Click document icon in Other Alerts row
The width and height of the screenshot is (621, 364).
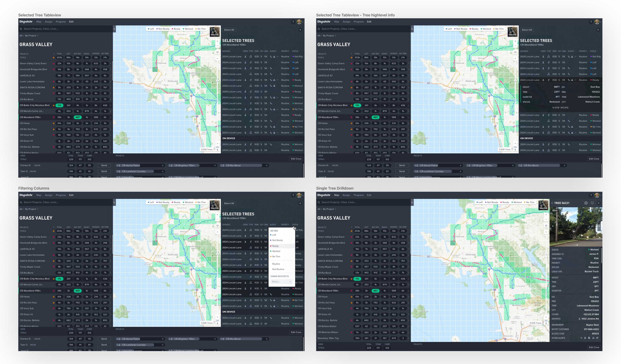click(x=589, y=338)
